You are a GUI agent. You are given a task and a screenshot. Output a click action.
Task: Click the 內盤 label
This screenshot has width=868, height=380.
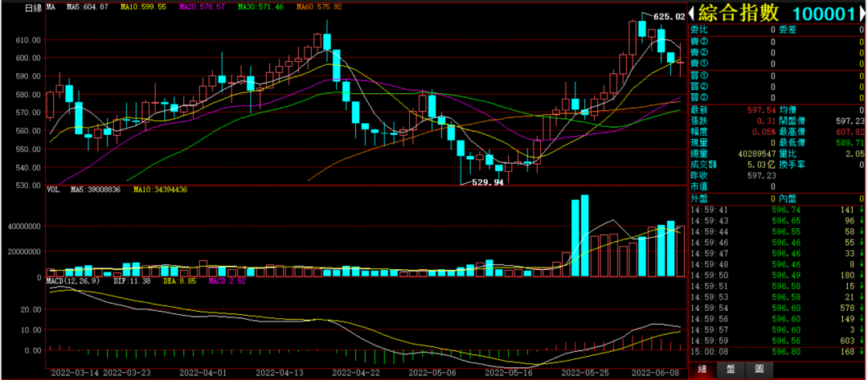tap(788, 198)
